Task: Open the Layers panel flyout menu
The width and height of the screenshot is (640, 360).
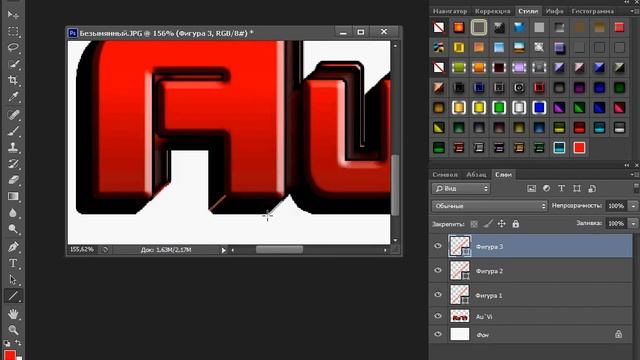Action: tap(634, 174)
